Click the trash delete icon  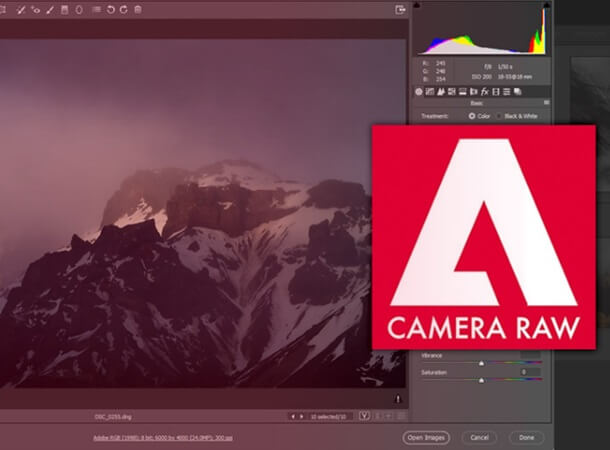tap(138, 9)
